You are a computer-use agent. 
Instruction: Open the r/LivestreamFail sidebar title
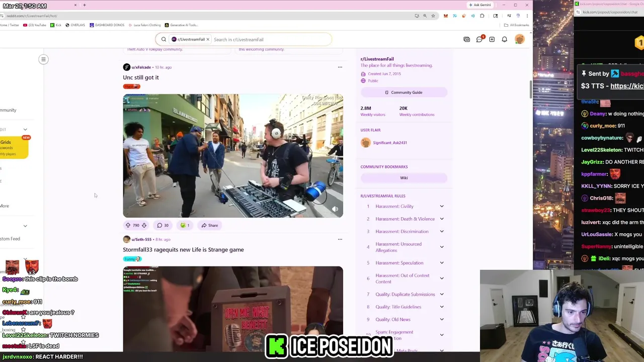[x=377, y=59]
